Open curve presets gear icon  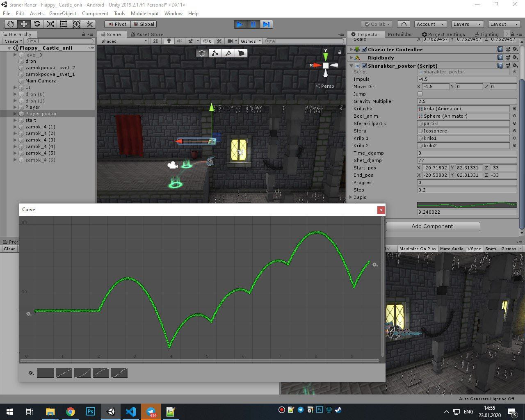tap(31, 373)
